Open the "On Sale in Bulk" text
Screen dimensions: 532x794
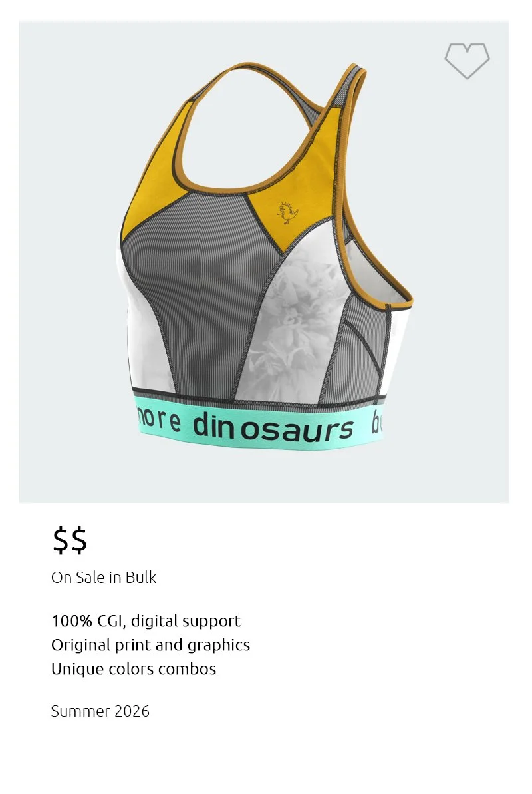(104, 578)
